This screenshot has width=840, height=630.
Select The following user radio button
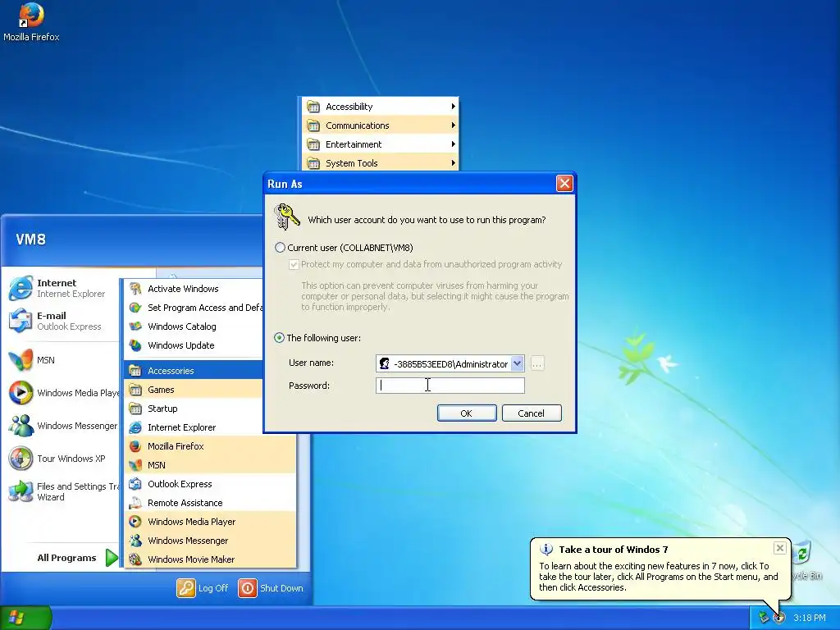(x=279, y=338)
